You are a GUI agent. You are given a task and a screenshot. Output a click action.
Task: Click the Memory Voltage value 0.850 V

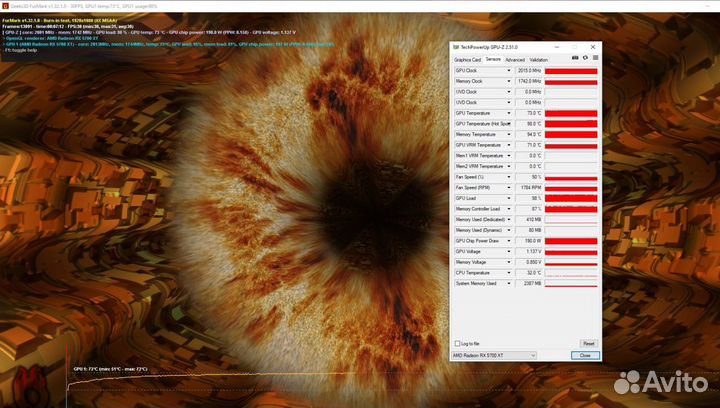529,262
